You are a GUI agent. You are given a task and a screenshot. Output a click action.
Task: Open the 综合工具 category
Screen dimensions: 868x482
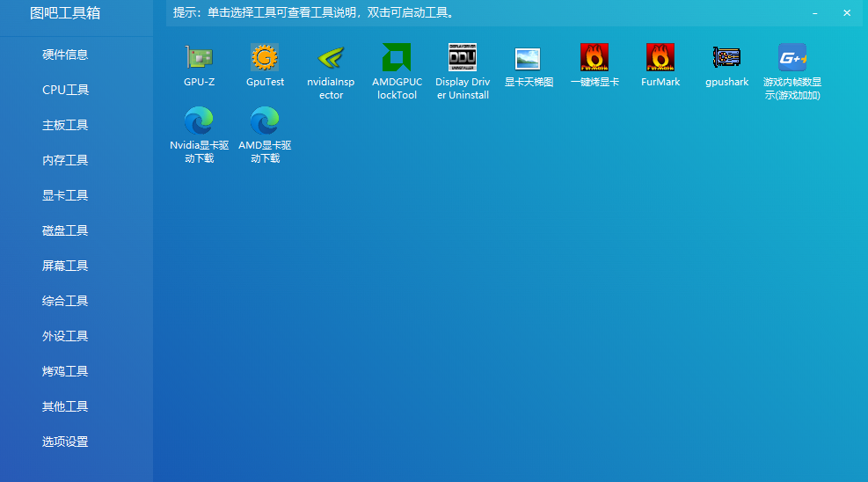pyautogui.click(x=65, y=301)
